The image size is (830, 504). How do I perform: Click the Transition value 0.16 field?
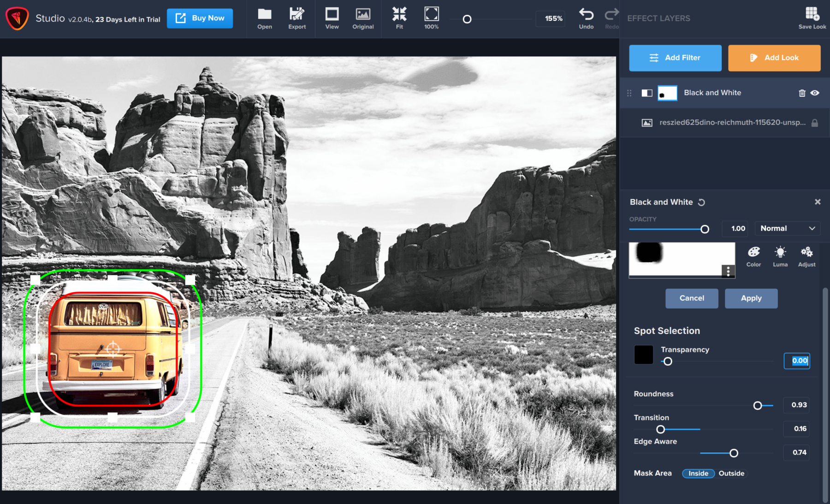coord(797,429)
